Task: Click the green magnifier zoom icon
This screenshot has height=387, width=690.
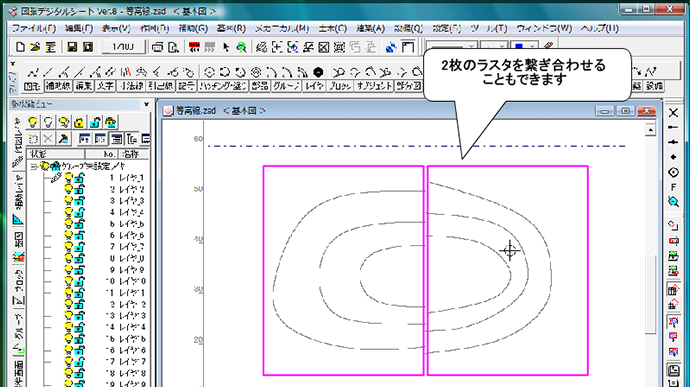Action: tap(241, 47)
